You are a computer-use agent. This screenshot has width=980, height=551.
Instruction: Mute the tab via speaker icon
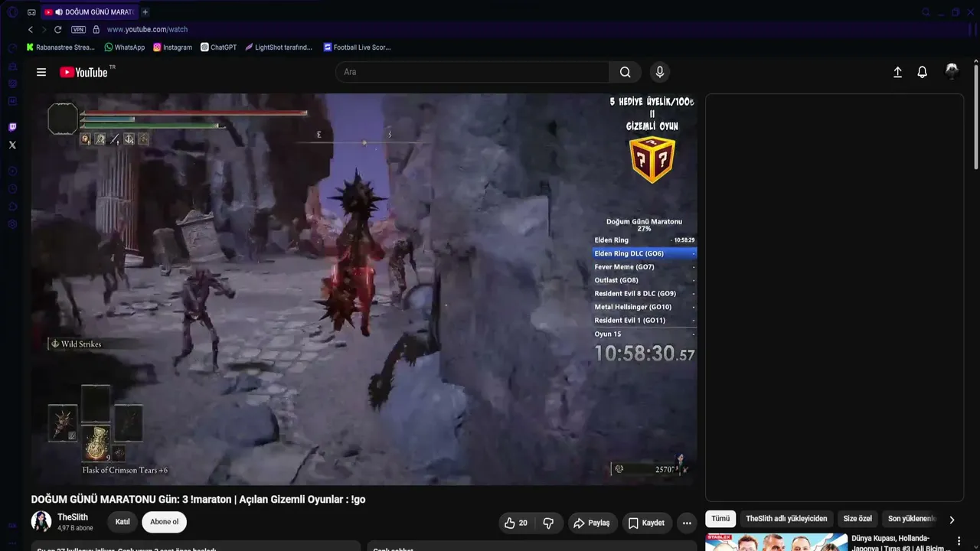tap(59, 12)
